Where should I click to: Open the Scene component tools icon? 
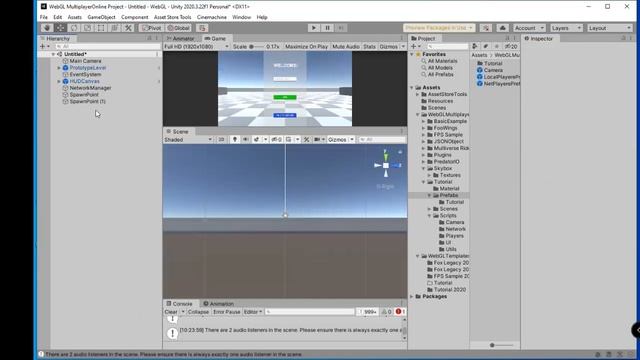pyautogui.click(x=307, y=140)
